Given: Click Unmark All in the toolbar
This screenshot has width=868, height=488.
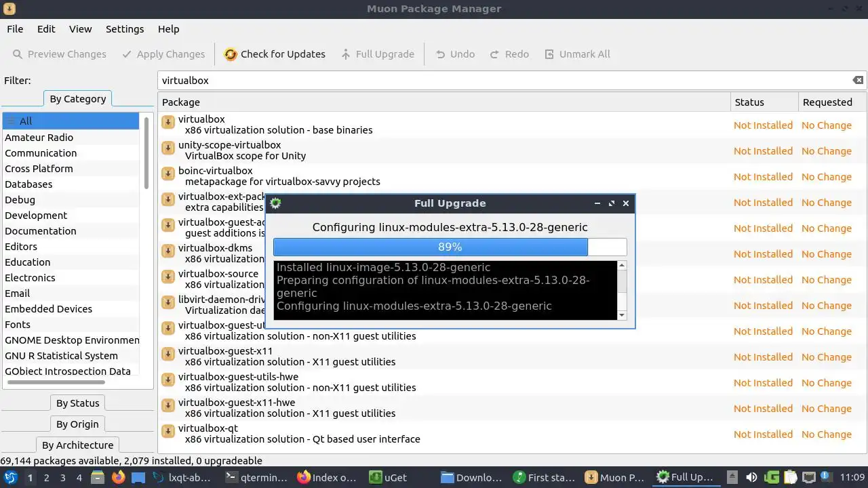Looking at the screenshot, I should [x=576, y=54].
